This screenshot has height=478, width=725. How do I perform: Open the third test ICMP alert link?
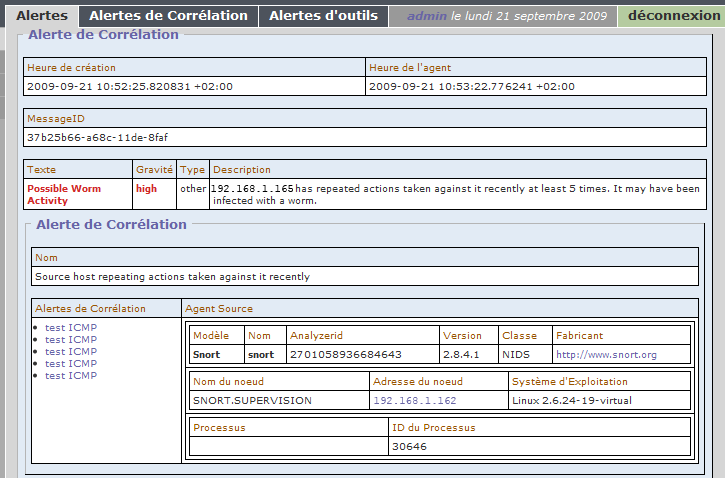coord(71,352)
